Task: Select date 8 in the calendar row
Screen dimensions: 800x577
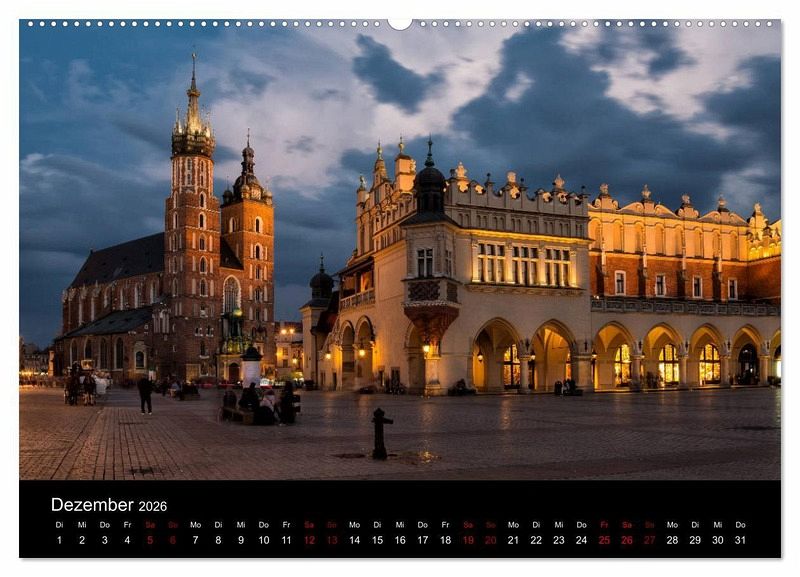Action: coord(218,540)
